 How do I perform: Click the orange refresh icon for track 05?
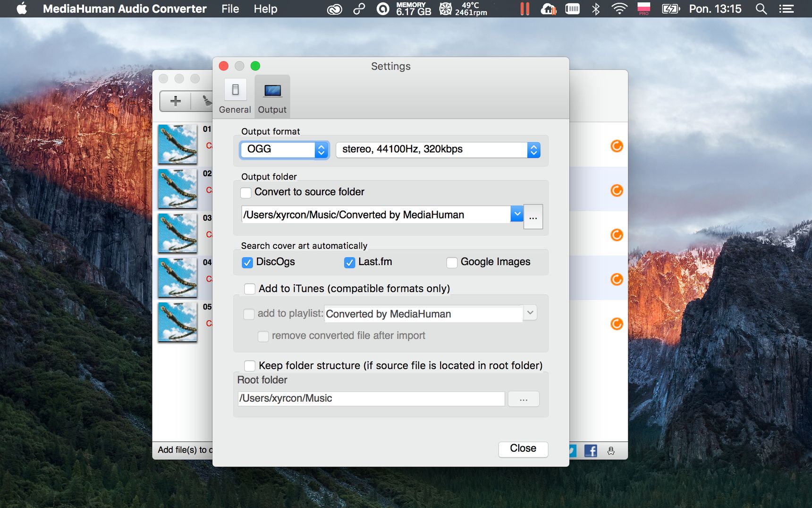(617, 324)
